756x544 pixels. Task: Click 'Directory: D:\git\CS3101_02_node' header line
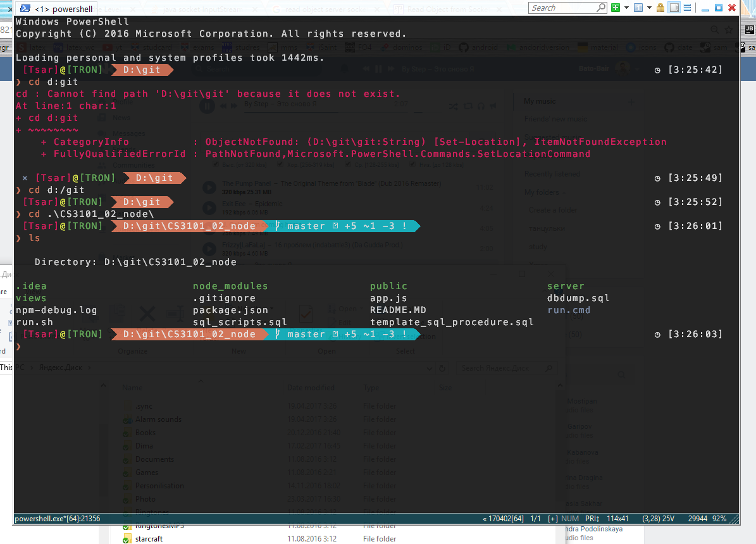point(135,262)
